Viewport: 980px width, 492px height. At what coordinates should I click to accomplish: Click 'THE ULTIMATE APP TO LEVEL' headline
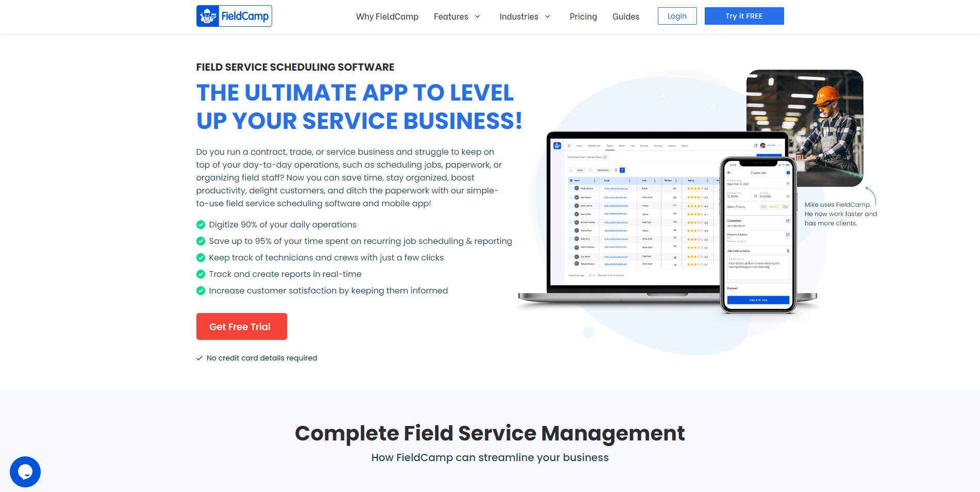click(355, 93)
